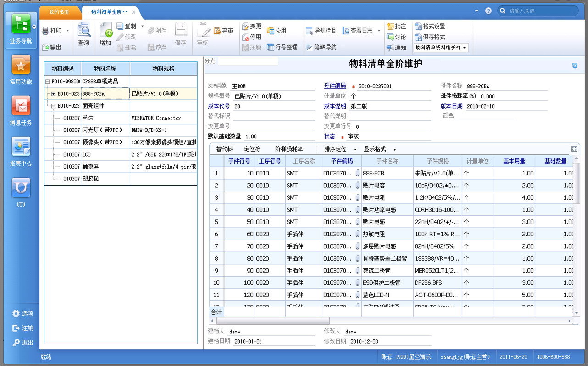Click the 子件编码 column header
Viewport: 588px width, 366px height.
(x=342, y=161)
